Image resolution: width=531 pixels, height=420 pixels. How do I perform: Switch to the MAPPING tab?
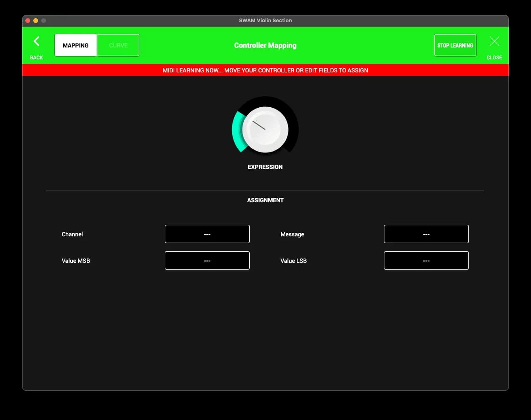point(76,45)
